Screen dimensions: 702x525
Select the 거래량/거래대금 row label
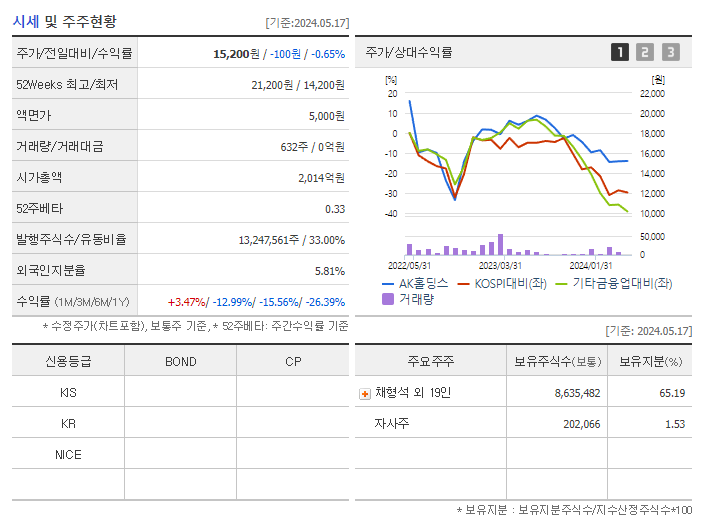60,146
